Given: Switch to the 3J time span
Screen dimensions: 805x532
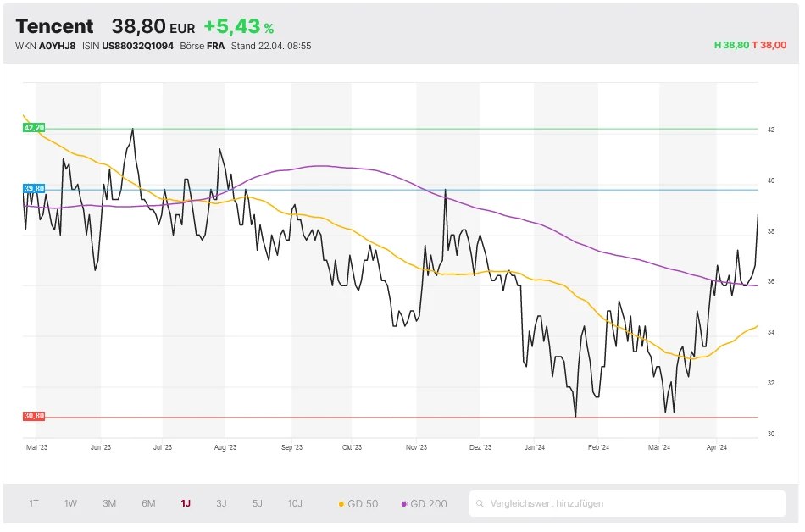Looking at the screenshot, I should click(x=221, y=503).
